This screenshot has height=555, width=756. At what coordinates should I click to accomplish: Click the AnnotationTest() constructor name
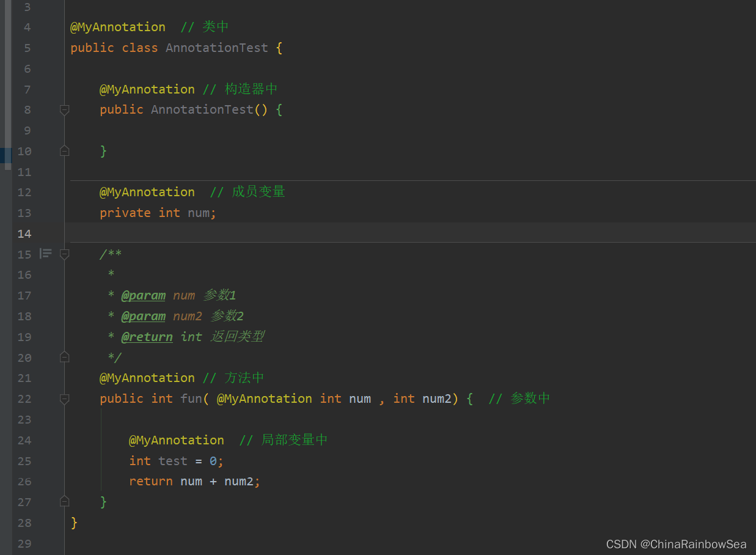click(x=202, y=109)
